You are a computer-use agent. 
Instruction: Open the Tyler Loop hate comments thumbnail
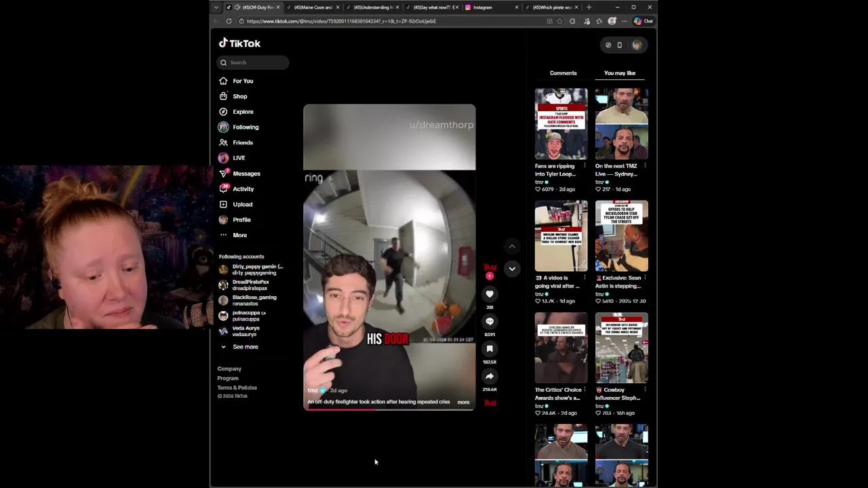(561, 123)
